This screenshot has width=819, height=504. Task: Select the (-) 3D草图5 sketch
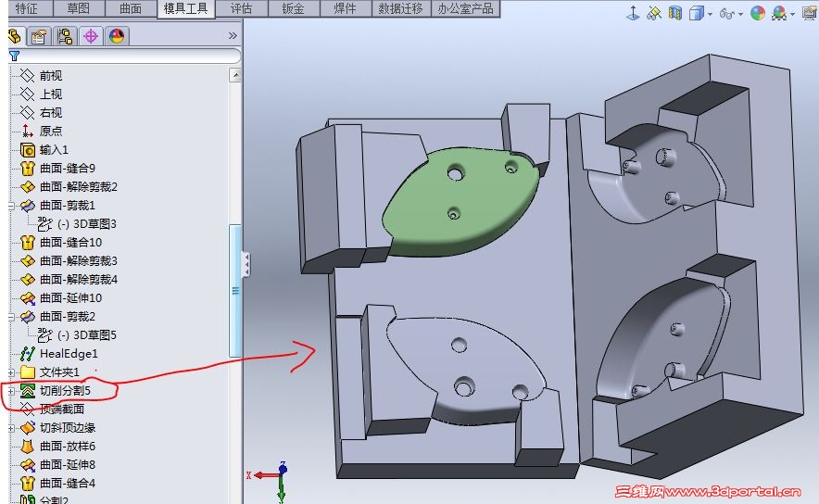(x=87, y=334)
